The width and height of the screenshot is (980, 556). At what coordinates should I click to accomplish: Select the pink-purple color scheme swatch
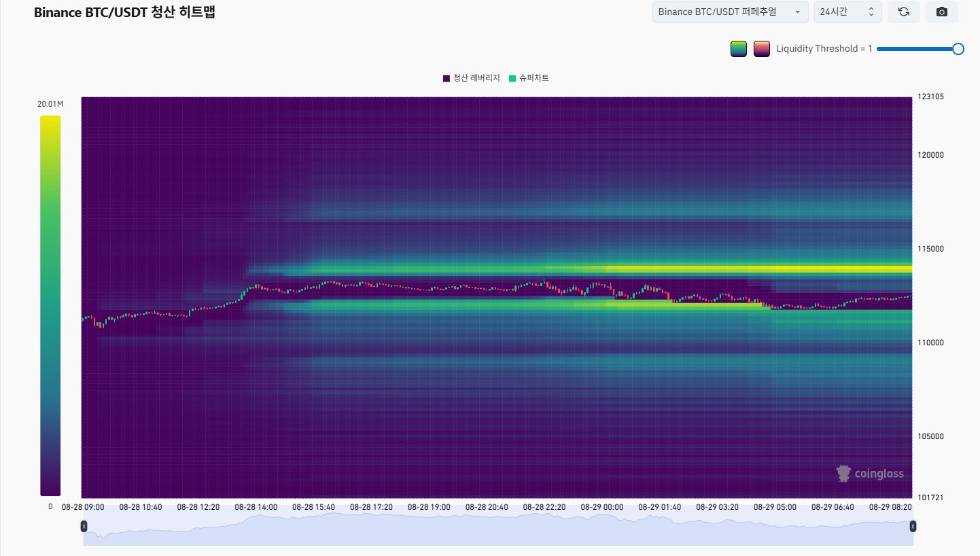(762, 49)
